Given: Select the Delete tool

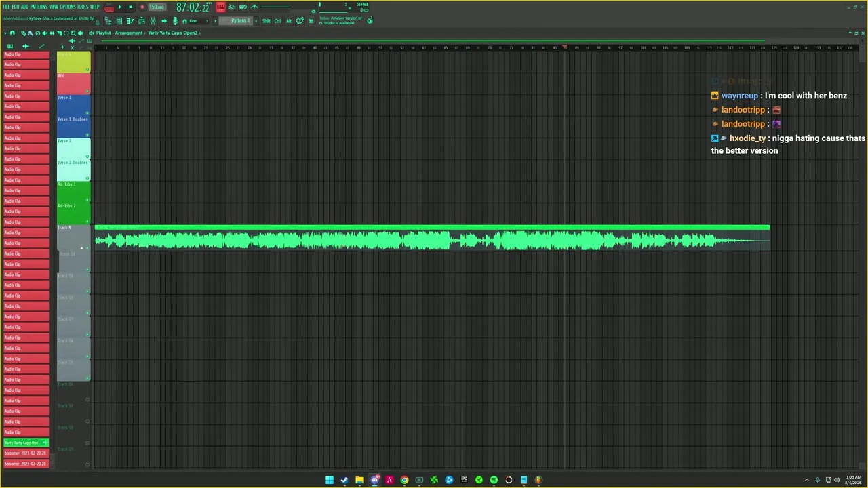Looking at the screenshot, I should tap(38, 33).
